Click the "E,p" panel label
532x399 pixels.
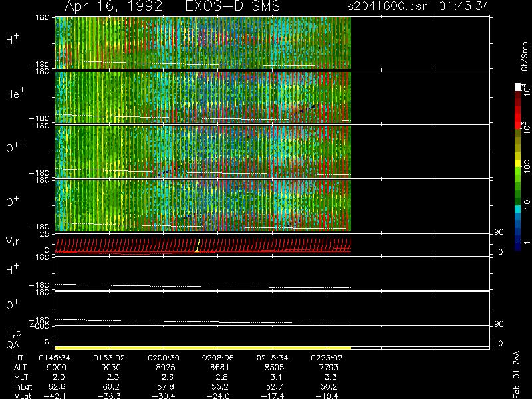coord(13,333)
